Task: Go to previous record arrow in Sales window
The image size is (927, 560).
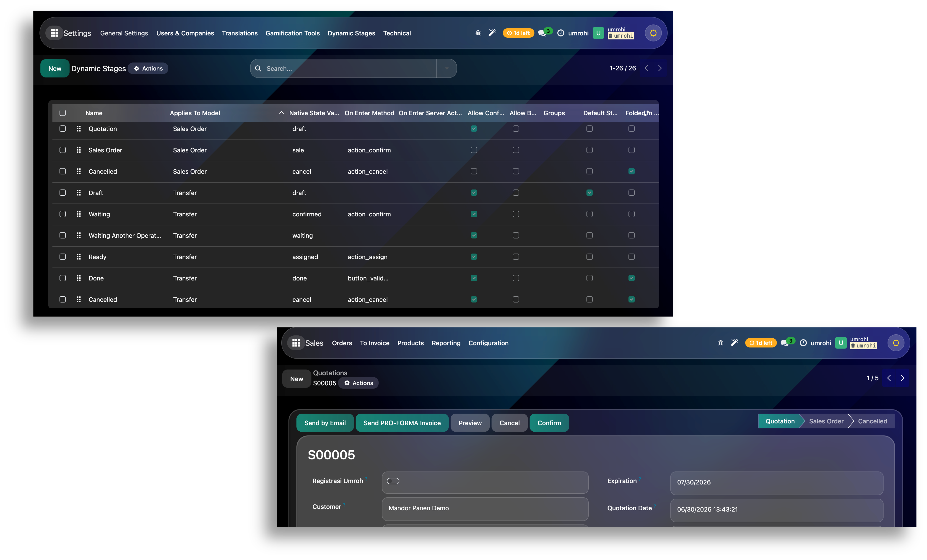Action: [889, 378]
